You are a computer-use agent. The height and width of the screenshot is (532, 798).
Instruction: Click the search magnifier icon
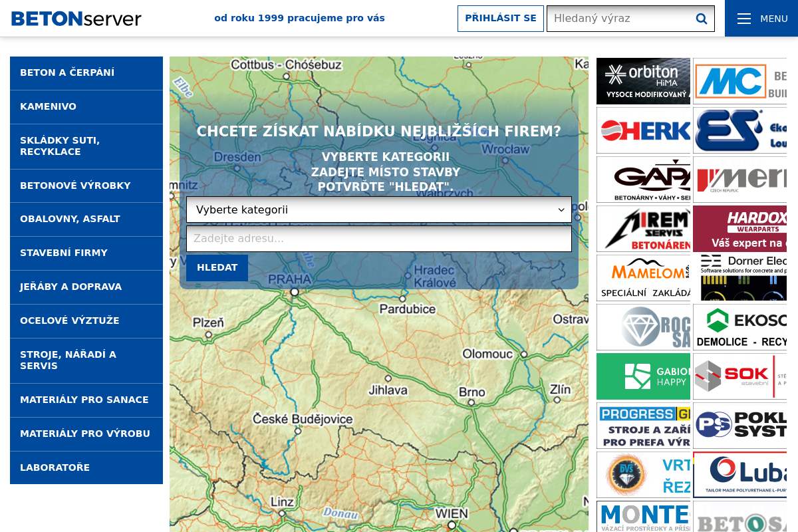point(701,19)
